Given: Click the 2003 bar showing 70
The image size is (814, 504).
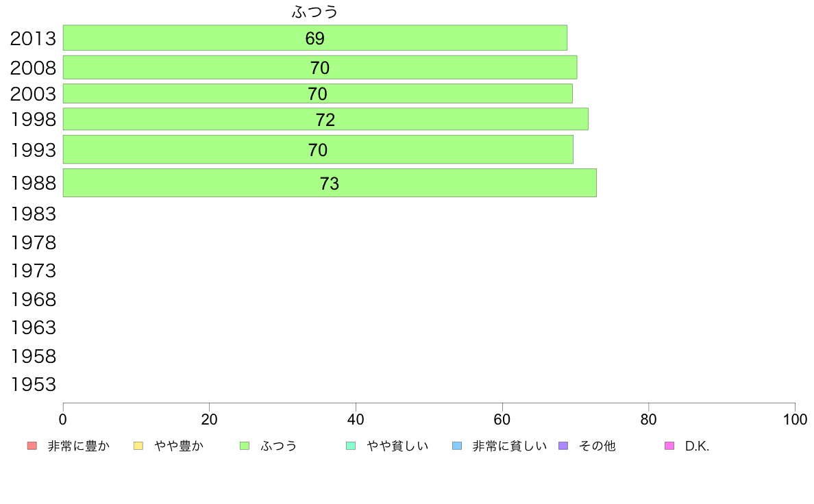Looking at the screenshot, I should coord(318,93).
